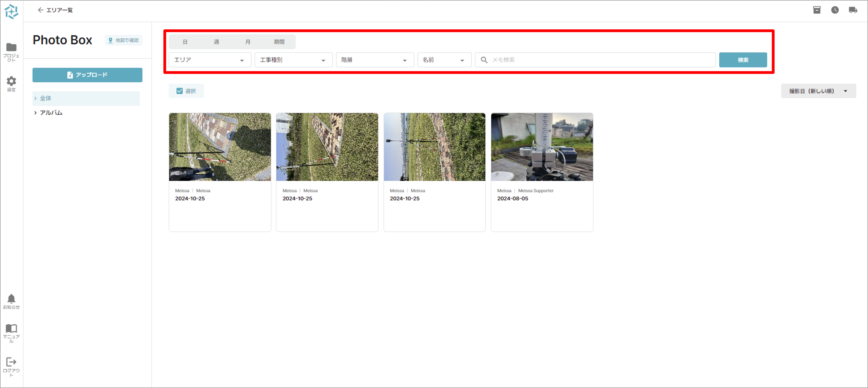The height and width of the screenshot is (388, 868).
Task: Click the 検索 button
Action: (743, 60)
